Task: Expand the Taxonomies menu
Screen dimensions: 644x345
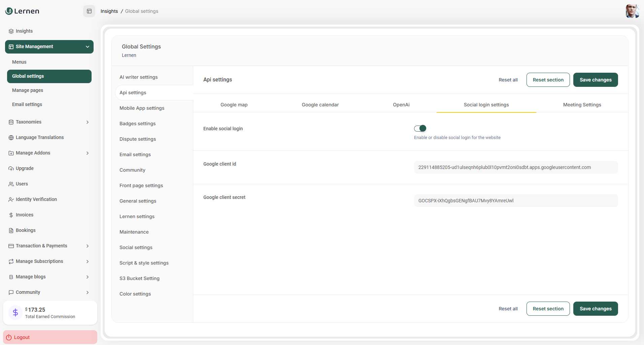Action: [x=87, y=122]
